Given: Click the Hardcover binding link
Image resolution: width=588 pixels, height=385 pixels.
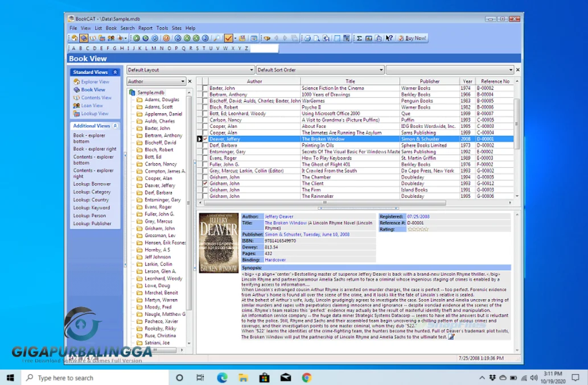Looking at the screenshot, I should [x=276, y=259].
